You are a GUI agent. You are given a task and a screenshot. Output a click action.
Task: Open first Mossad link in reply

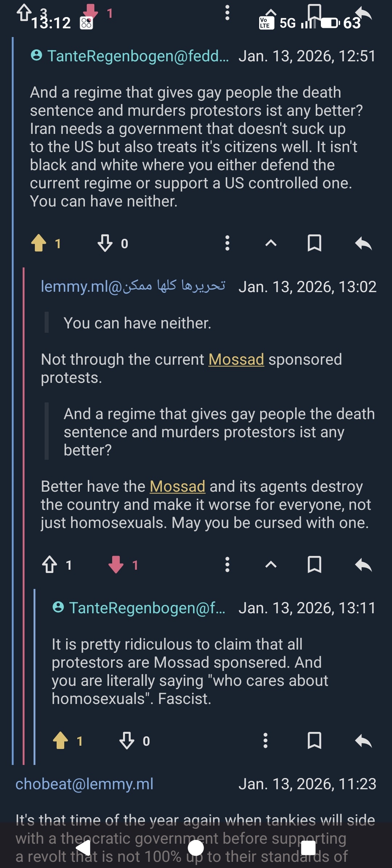coord(236,360)
